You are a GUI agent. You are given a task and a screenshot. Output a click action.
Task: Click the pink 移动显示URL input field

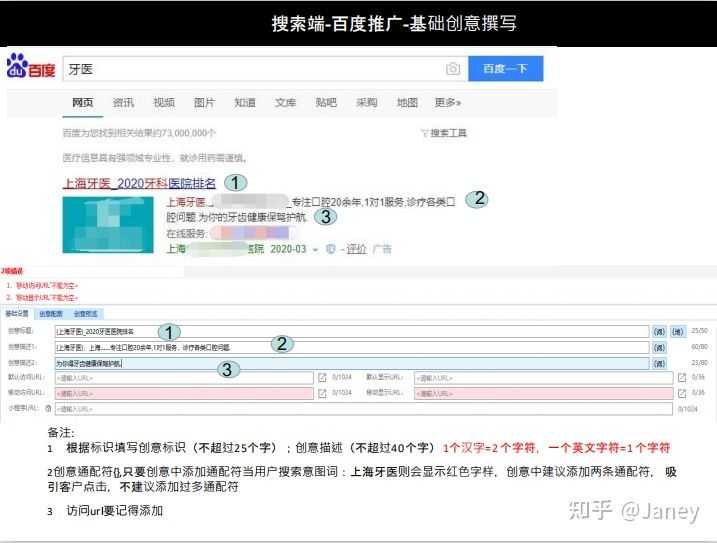tap(544, 393)
